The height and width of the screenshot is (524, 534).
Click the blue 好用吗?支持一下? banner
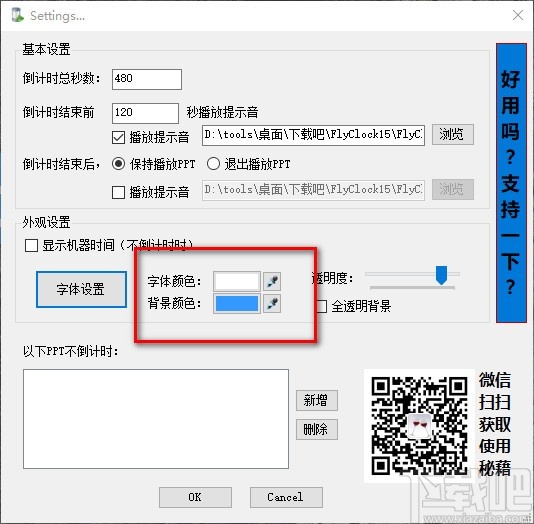tap(511, 183)
